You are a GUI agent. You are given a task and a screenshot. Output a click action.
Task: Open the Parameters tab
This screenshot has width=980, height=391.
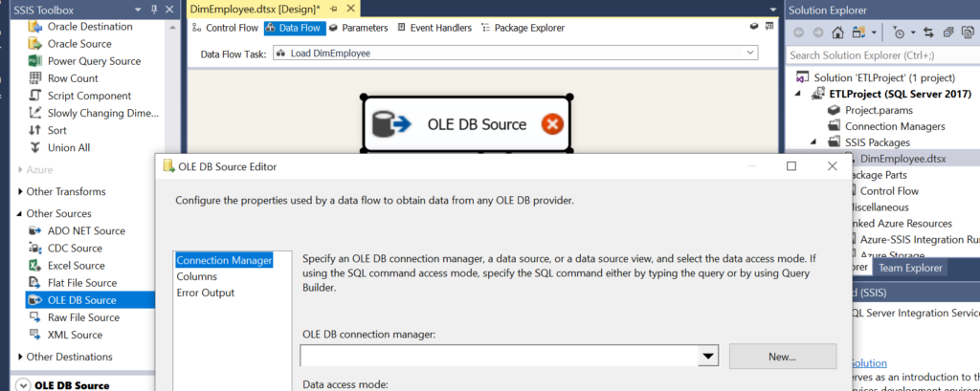click(358, 28)
